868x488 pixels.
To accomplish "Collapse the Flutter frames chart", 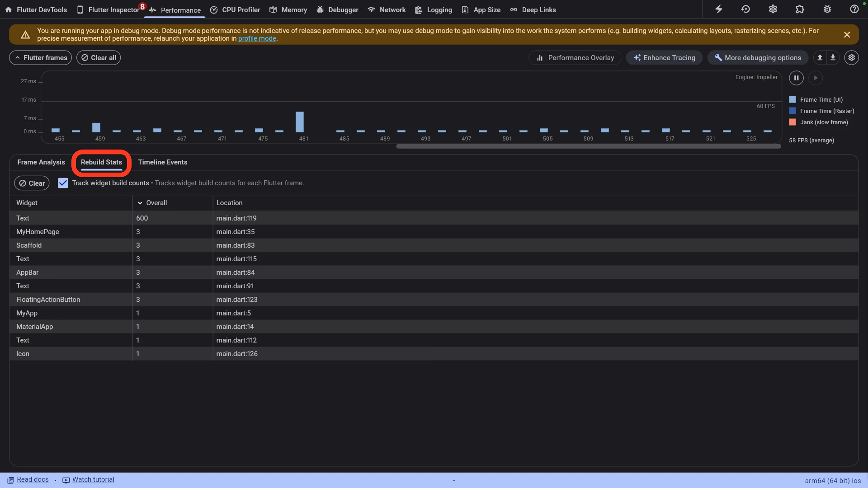I will pos(40,57).
